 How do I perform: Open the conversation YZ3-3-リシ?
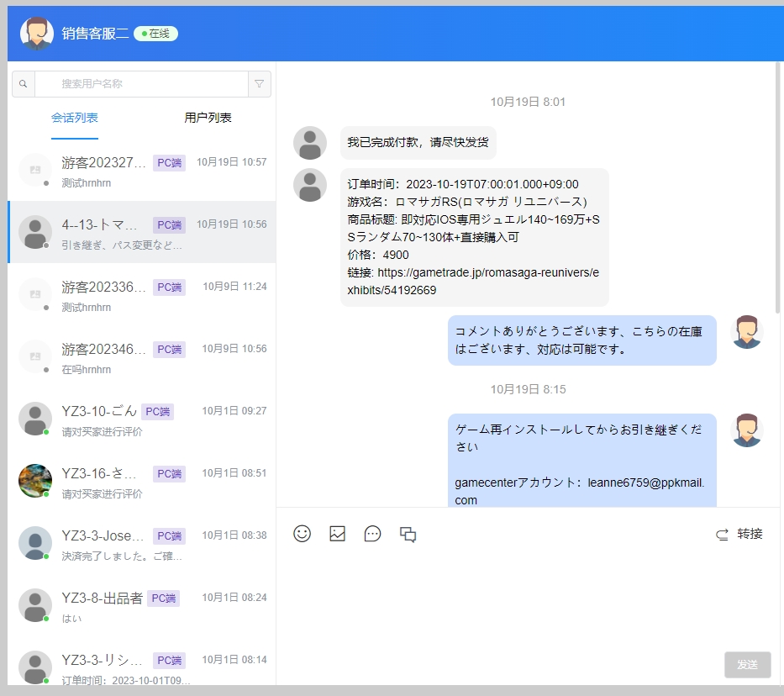click(142, 661)
